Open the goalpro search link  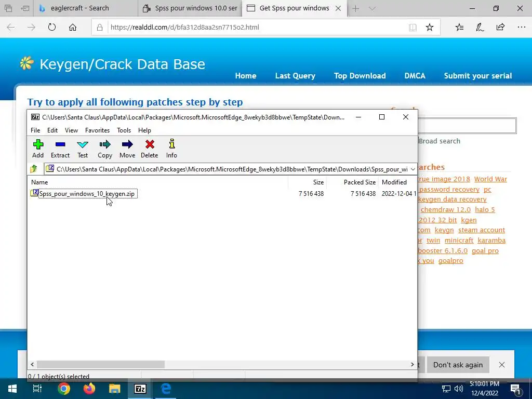tap(450, 261)
